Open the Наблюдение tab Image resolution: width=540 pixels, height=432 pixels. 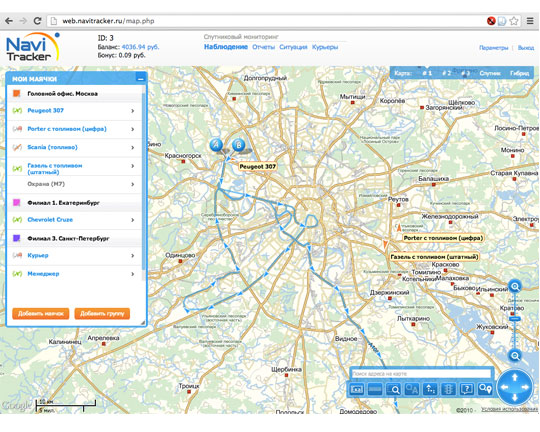point(226,47)
